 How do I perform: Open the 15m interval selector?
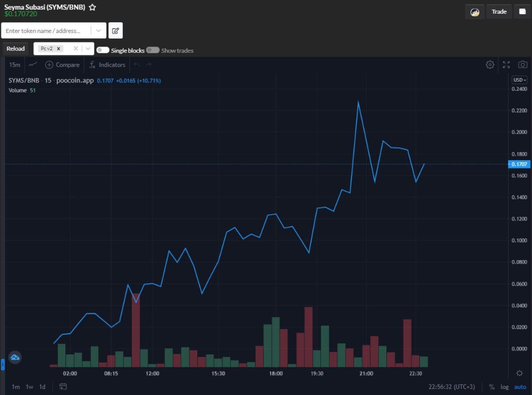(15, 65)
